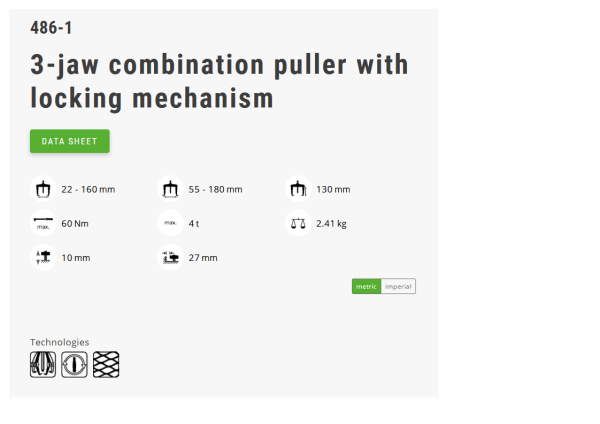
Task: Click the max torque wrench icon for 60 Nm
Action: point(43,223)
